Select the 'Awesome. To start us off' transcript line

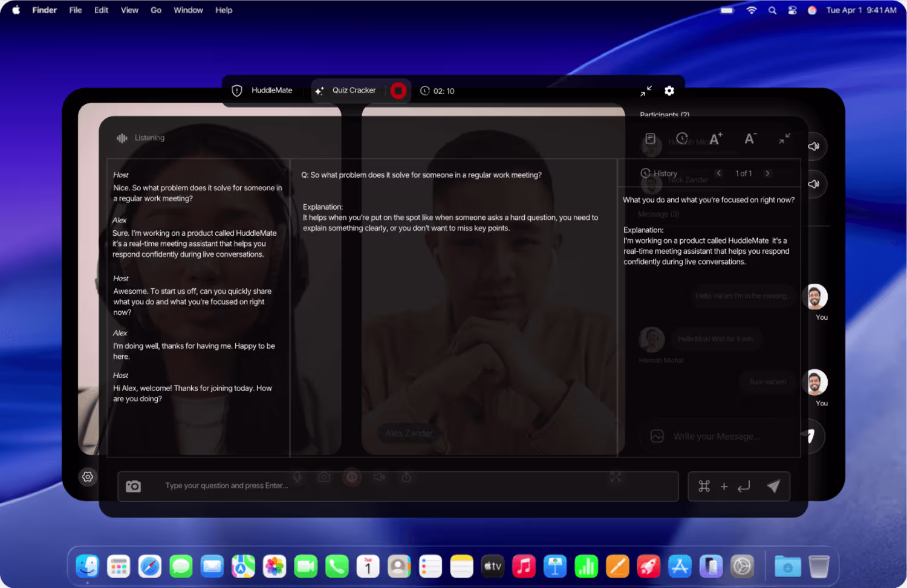pyautogui.click(x=192, y=302)
